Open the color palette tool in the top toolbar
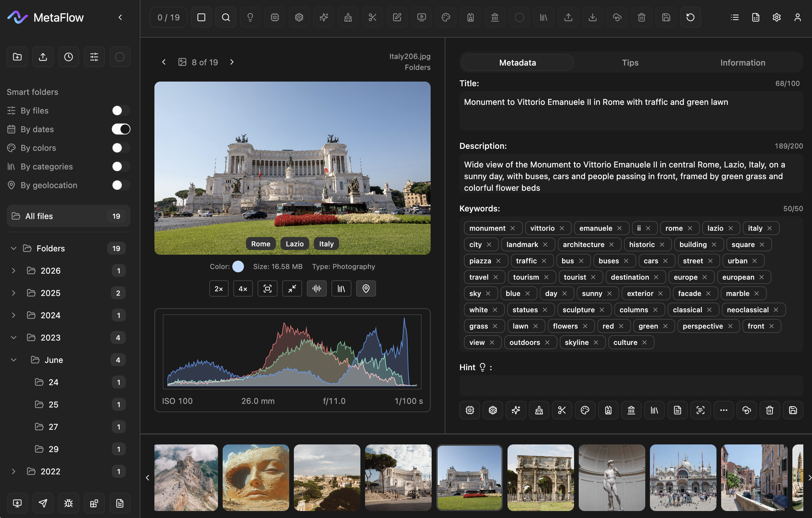 click(446, 17)
